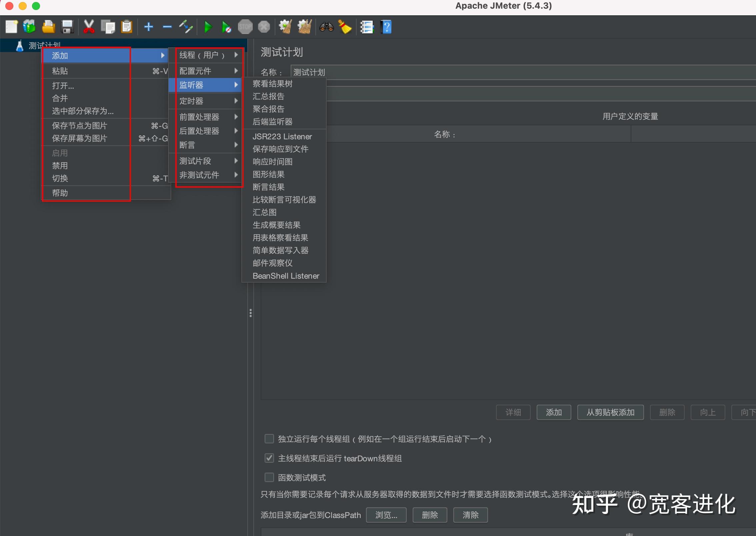Click the Clear All double-broom icon
The height and width of the screenshot is (536, 756).
point(305,27)
